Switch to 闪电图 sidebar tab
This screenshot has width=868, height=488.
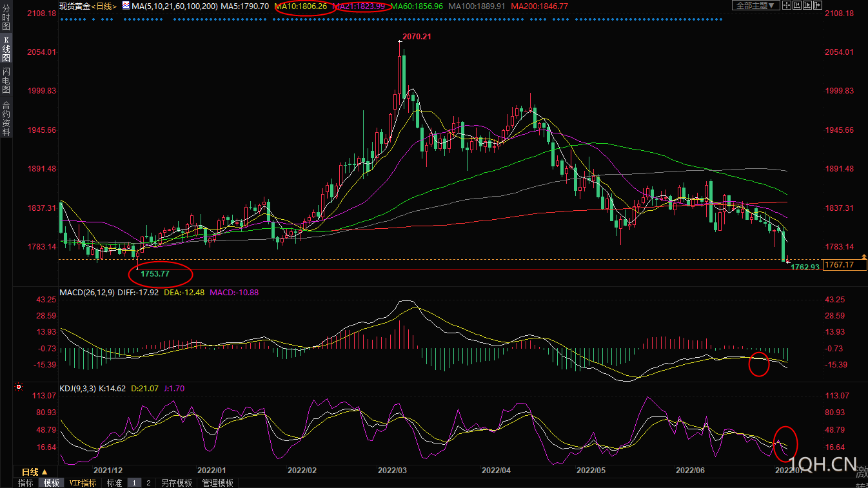6,80
